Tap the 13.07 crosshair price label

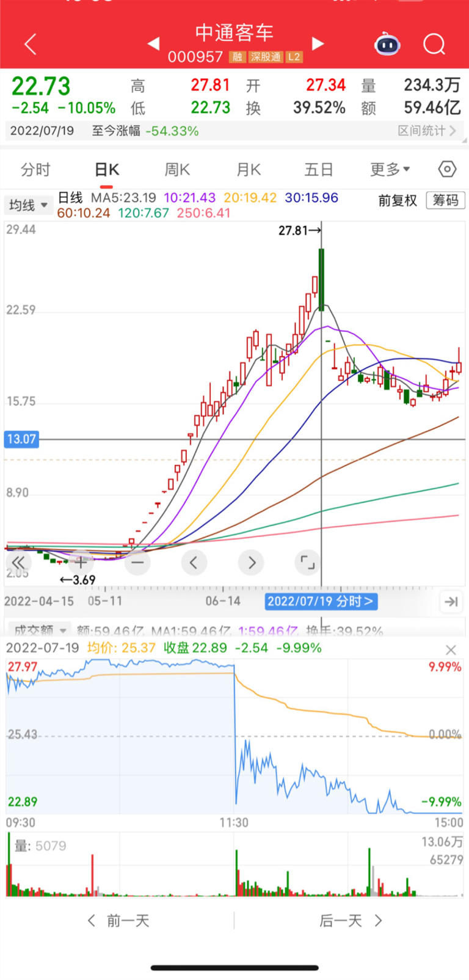point(21,439)
